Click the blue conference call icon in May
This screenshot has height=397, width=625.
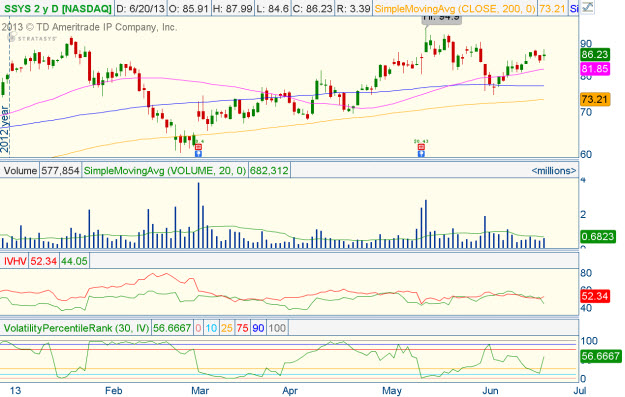click(421, 153)
